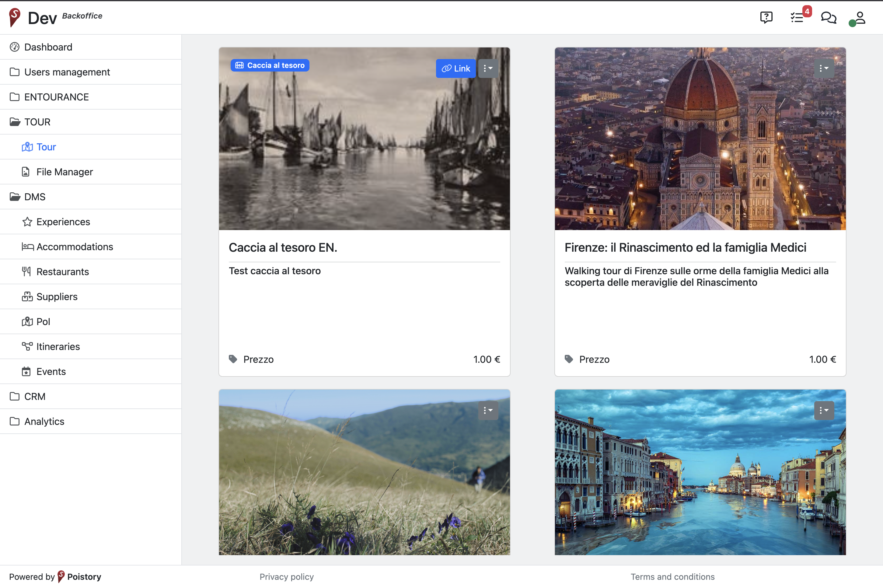Click the Poistory link in footer
Screen dimensions: 883x588
84,577
